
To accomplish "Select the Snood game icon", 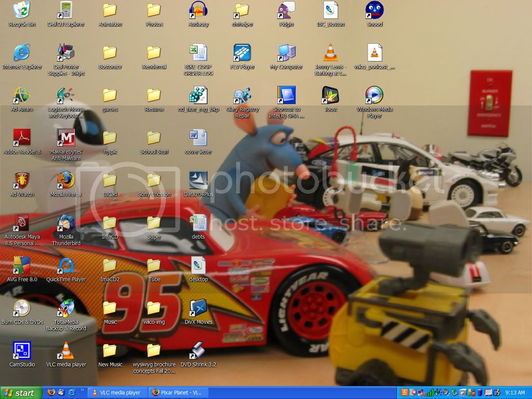I will coord(375,10).
